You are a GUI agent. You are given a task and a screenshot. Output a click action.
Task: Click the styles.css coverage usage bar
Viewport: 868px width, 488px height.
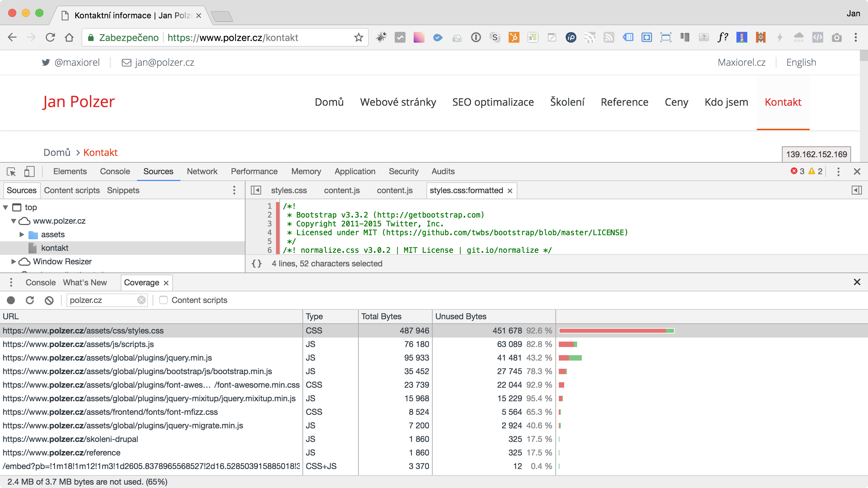coord(616,331)
